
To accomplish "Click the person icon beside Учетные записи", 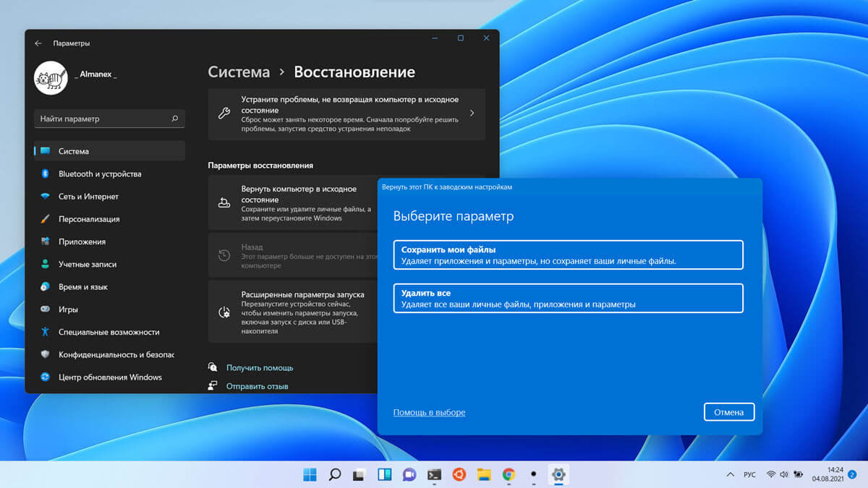I will coord(45,264).
